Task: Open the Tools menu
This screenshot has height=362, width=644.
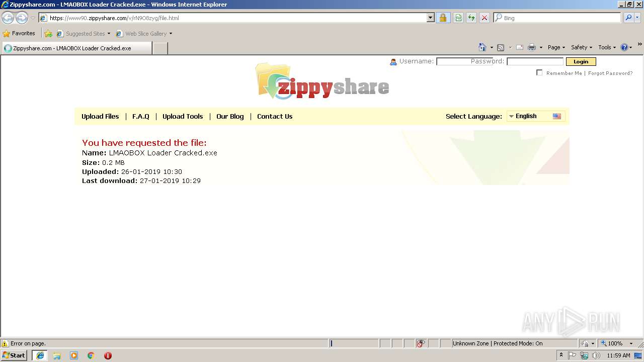Action: click(x=607, y=47)
